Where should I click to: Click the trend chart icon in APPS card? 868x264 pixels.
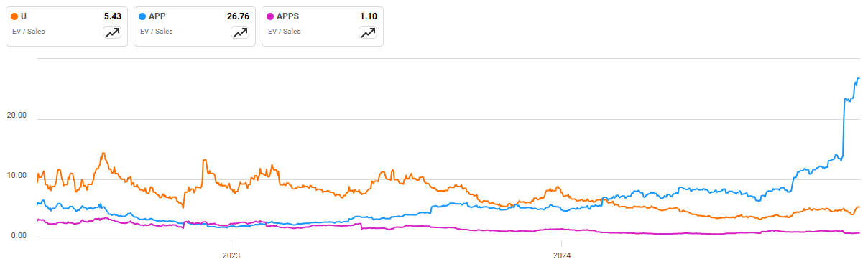(368, 32)
